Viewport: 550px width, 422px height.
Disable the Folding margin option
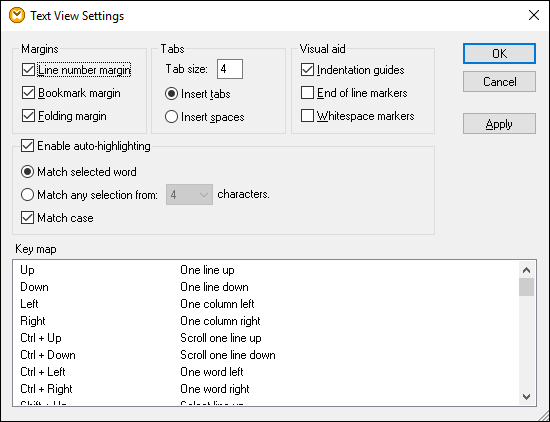[28, 116]
